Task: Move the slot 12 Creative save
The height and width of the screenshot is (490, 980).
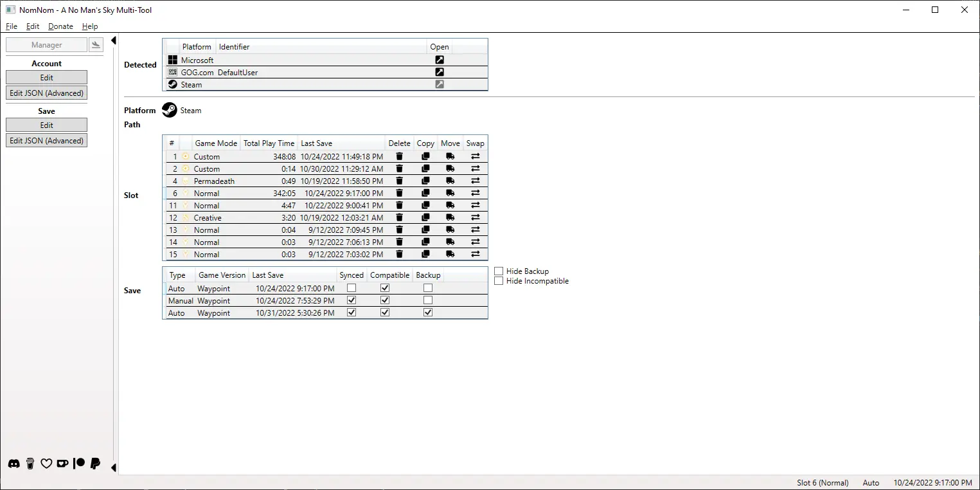Action: (x=450, y=218)
